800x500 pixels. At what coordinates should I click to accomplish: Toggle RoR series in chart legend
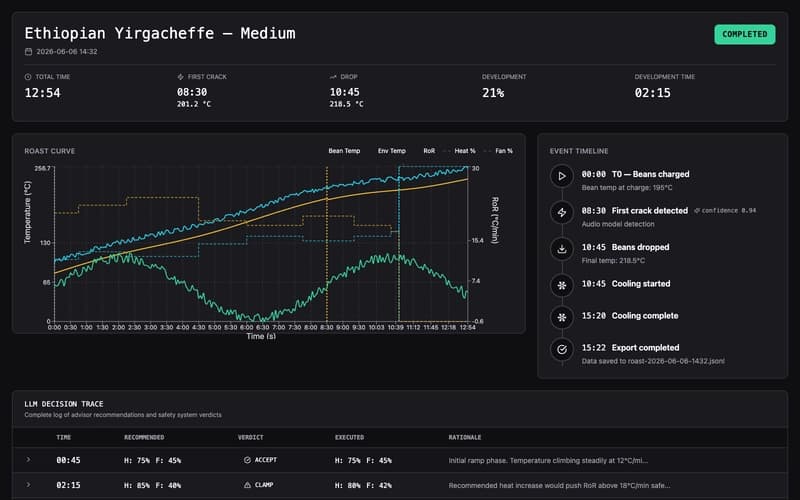[x=429, y=151]
